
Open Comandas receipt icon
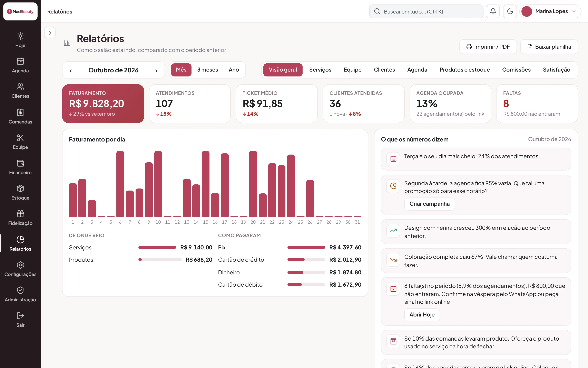tap(20, 112)
